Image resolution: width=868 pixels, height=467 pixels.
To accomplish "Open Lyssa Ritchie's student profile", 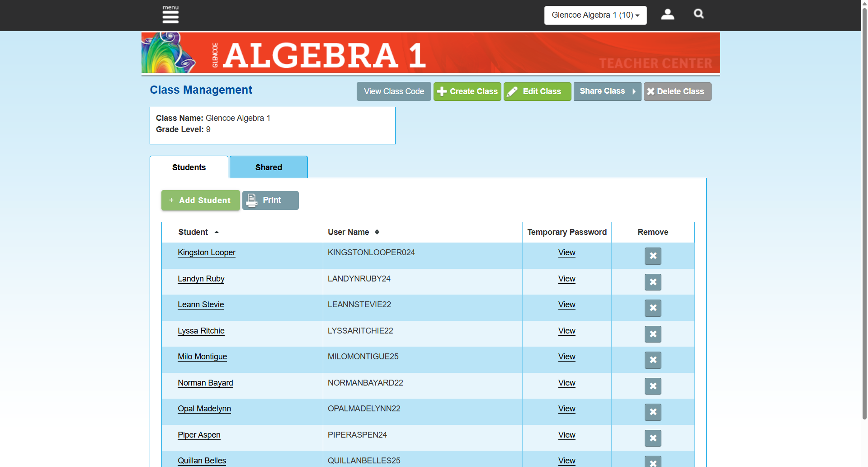I will [x=201, y=331].
